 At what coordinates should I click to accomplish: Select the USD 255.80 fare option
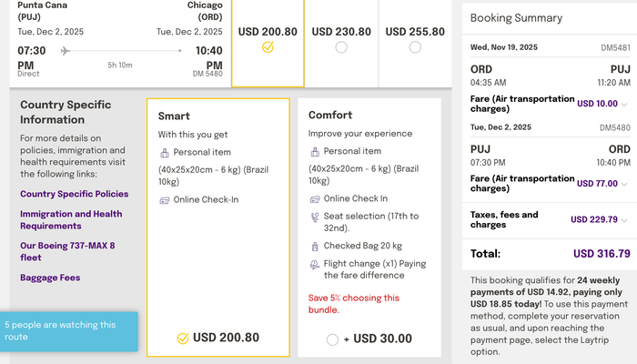click(415, 47)
